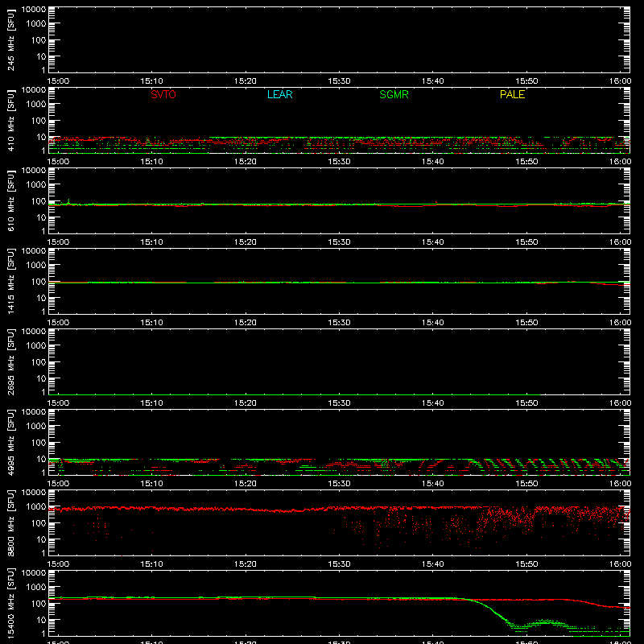Screen dimensions: 644x644
Task: Select the 15400 MHz [SFU] axis label
Action: click(10, 603)
